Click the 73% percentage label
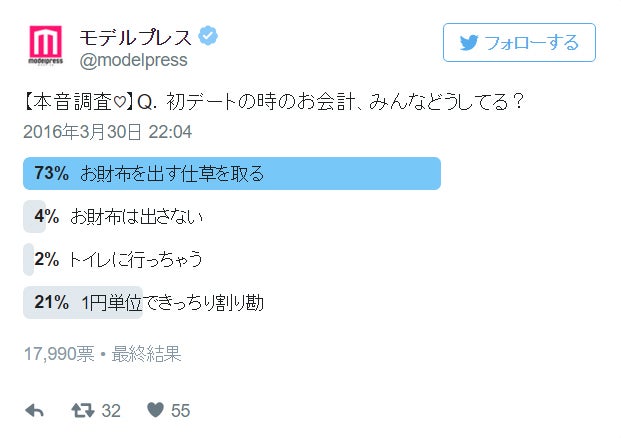This screenshot has width=621, height=438. (50, 173)
